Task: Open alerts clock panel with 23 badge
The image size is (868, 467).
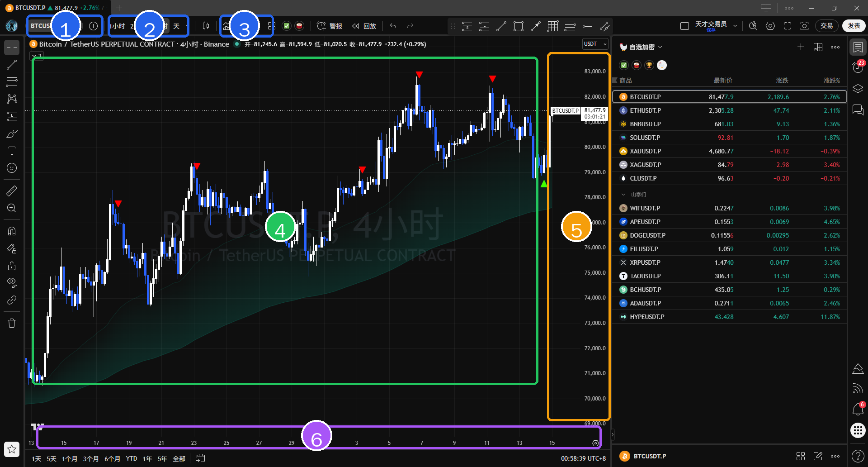Action: point(858,67)
